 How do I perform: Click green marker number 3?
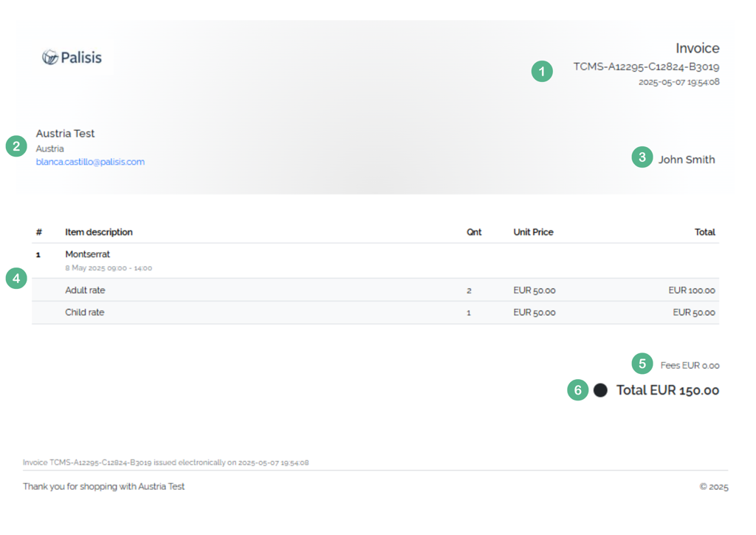tap(642, 157)
